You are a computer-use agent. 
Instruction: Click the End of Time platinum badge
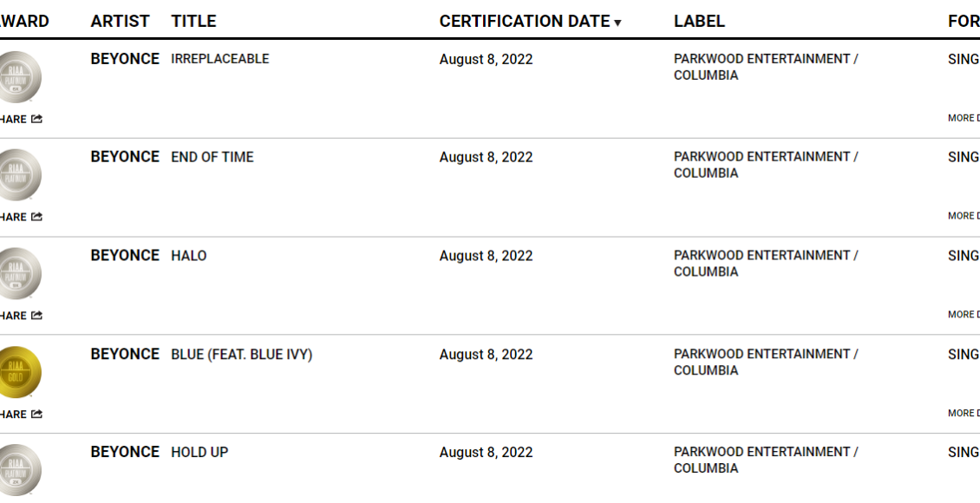click(19, 174)
